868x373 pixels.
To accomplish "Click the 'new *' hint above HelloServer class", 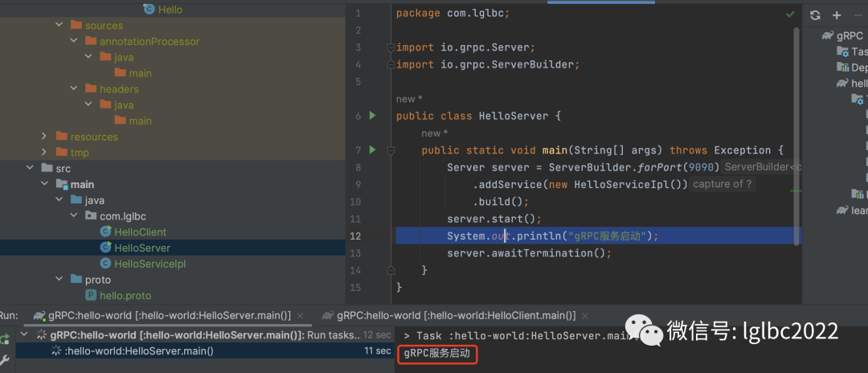I will click(x=409, y=99).
